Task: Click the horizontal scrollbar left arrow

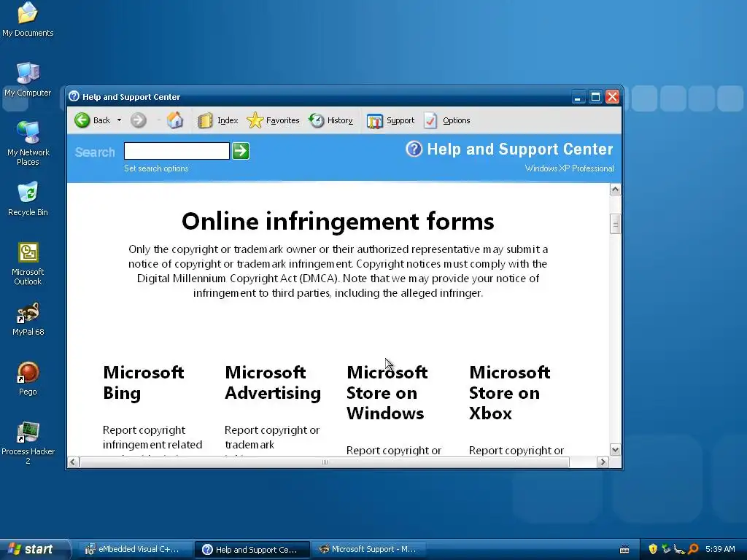Action: 73,462
